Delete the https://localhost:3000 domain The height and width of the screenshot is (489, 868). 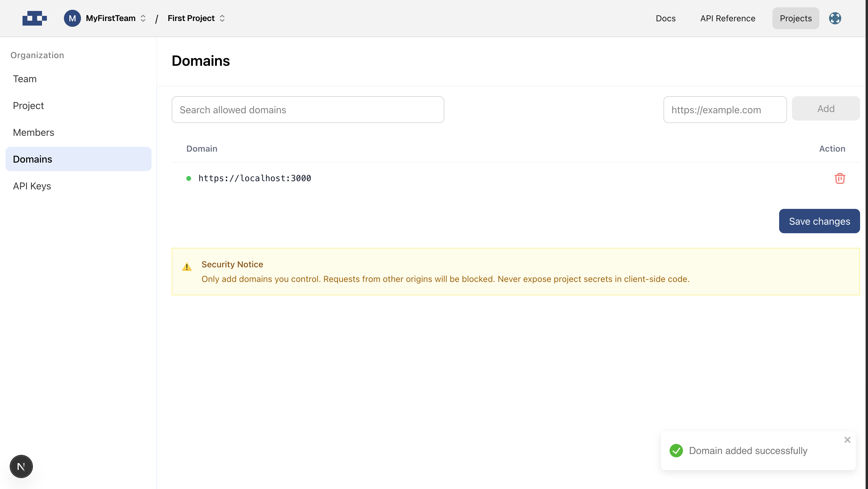840,178
